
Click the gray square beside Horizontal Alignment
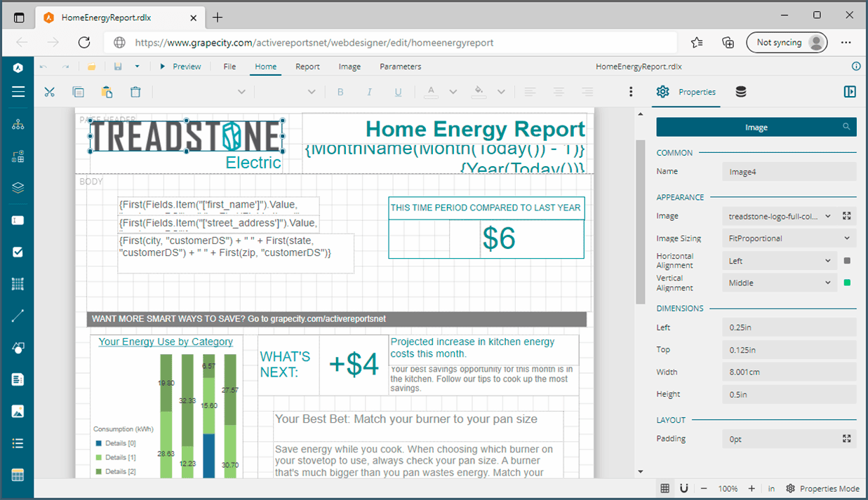coord(847,261)
